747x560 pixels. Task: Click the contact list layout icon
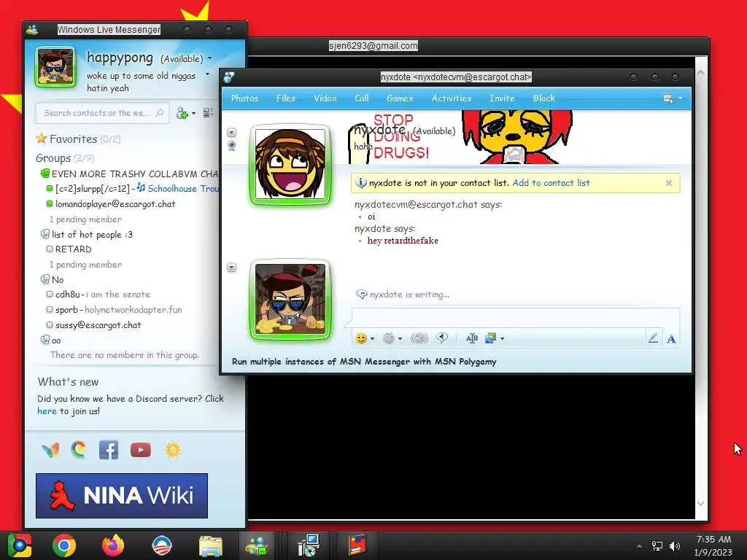(x=208, y=113)
